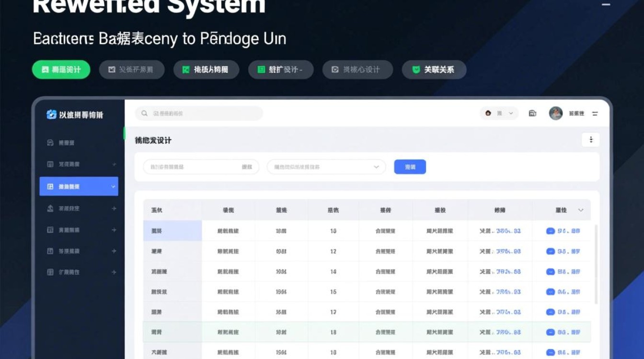Open the workspace switcher dropdown near the avatar
The image size is (644, 359).
[x=499, y=113]
